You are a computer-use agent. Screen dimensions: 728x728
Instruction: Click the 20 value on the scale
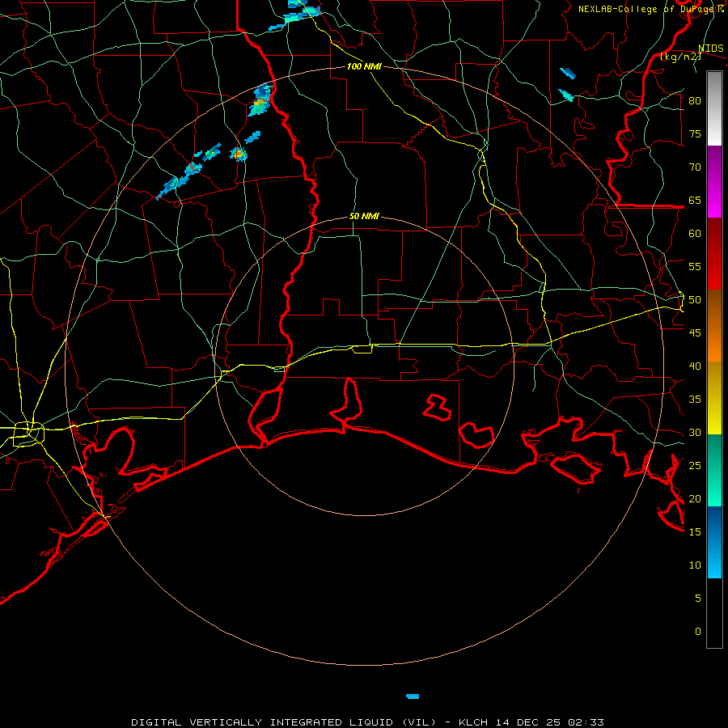(x=695, y=498)
